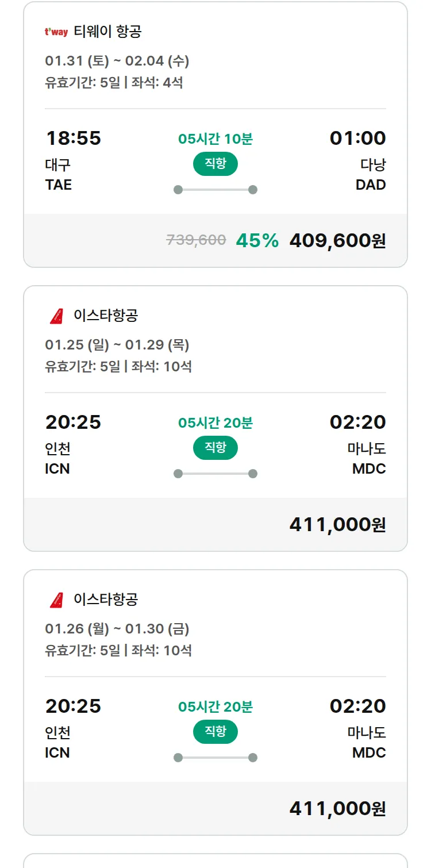Click the 01:00 다낭 arrival time
The height and width of the screenshot is (868, 431).
click(x=357, y=139)
